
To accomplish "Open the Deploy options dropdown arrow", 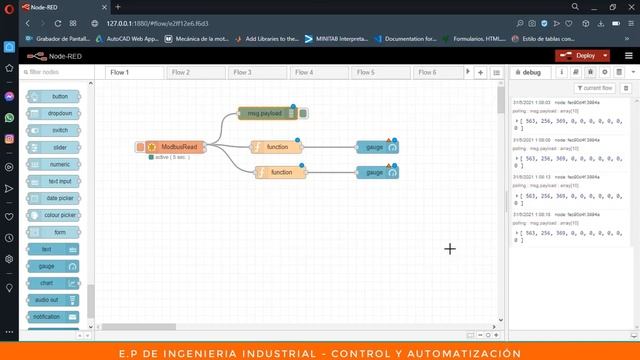I will click(x=605, y=56).
